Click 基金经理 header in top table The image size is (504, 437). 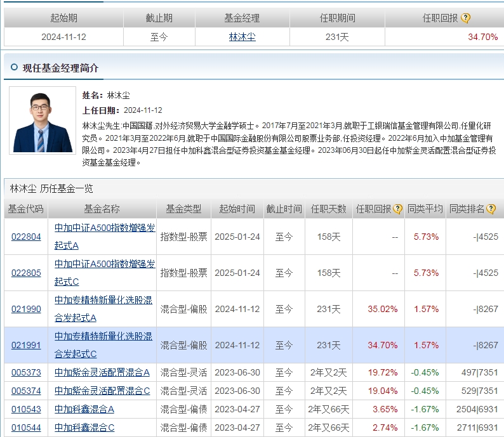tap(242, 18)
